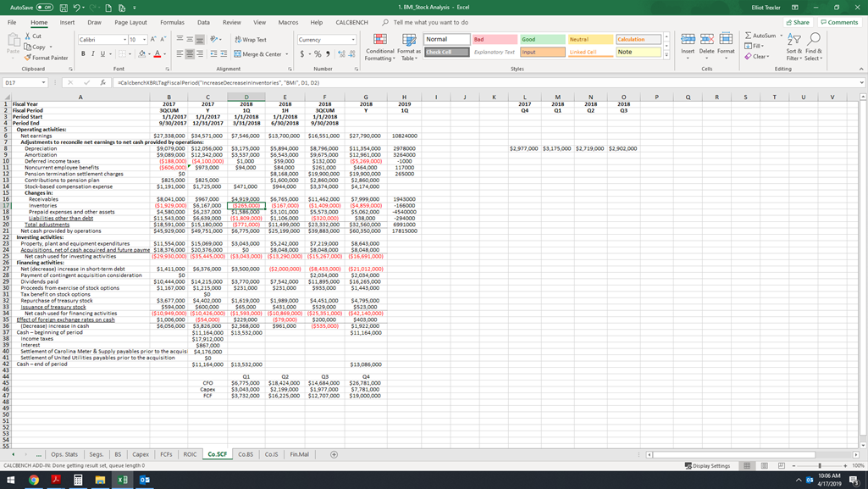Decrease the font size
868x489 pixels.
[163, 39]
